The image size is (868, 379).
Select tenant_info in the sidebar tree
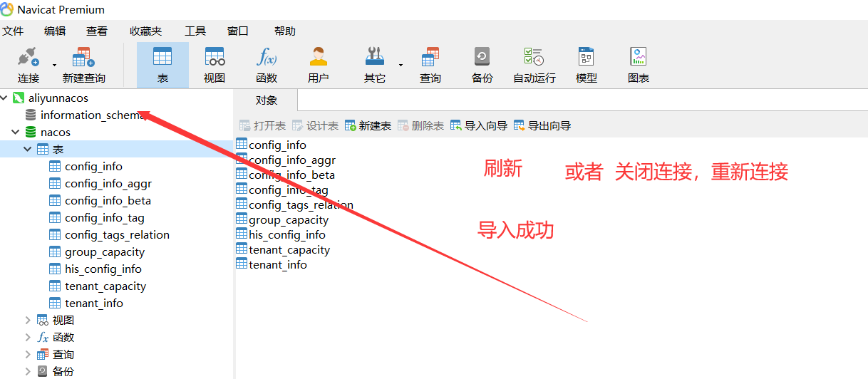click(x=94, y=303)
